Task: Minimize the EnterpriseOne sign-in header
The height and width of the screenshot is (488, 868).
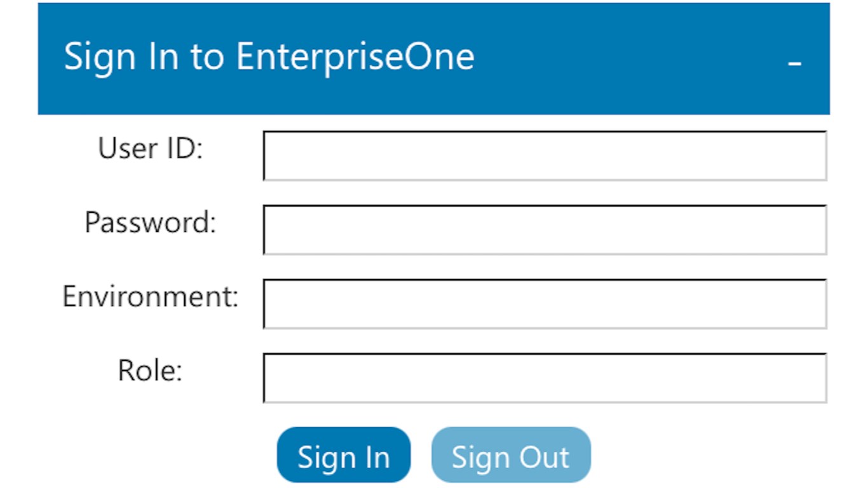Action: 794,62
